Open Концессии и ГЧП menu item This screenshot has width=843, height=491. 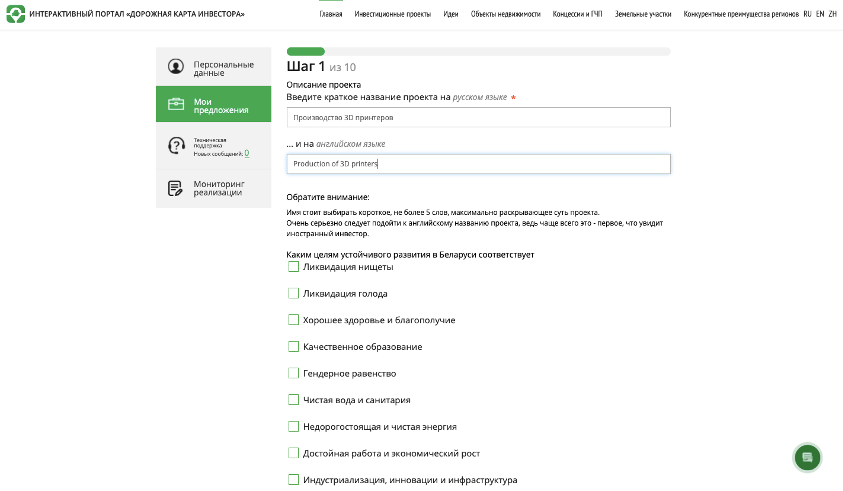pos(577,14)
